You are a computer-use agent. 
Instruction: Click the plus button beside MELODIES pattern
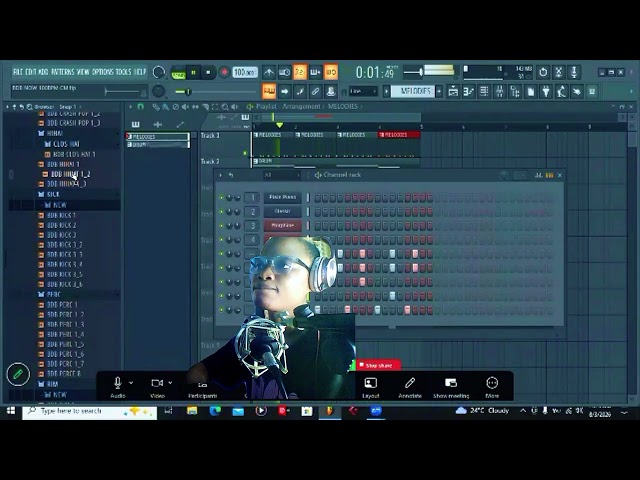tap(439, 91)
